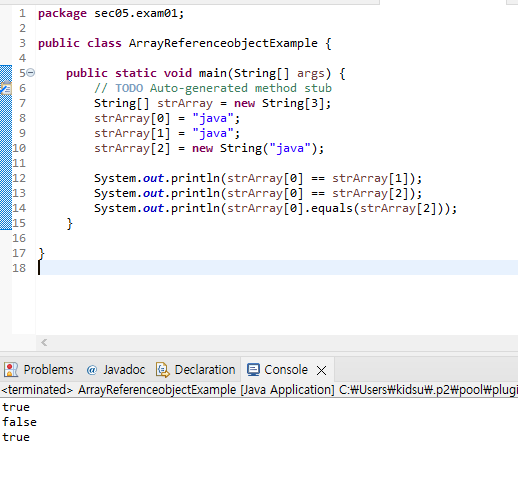Click the "java" string on line 8
The width and height of the screenshot is (518, 484).
212,118
